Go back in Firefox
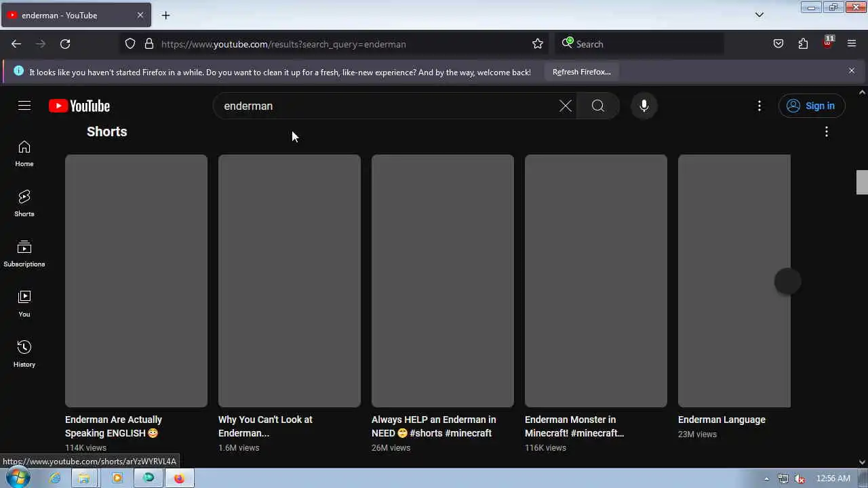Viewport: 868px width, 488px height. point(16,44)
